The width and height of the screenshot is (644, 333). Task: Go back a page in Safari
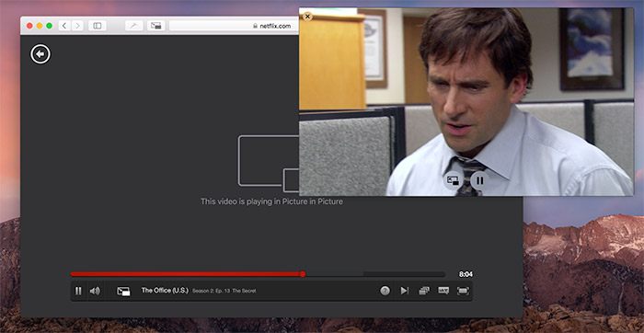tap(64, 26)
